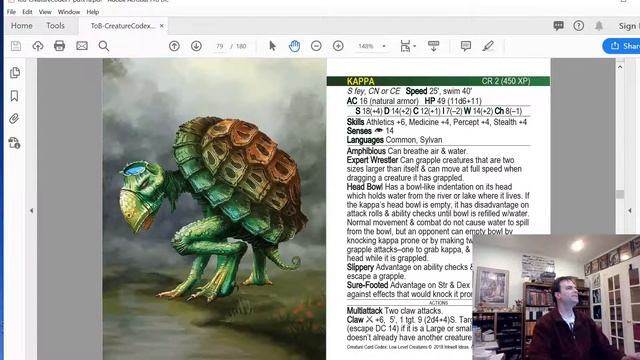Viewport: 640px width, 360px height.
Task: Click the upload to cloud icon
Action: coord(38,46)
